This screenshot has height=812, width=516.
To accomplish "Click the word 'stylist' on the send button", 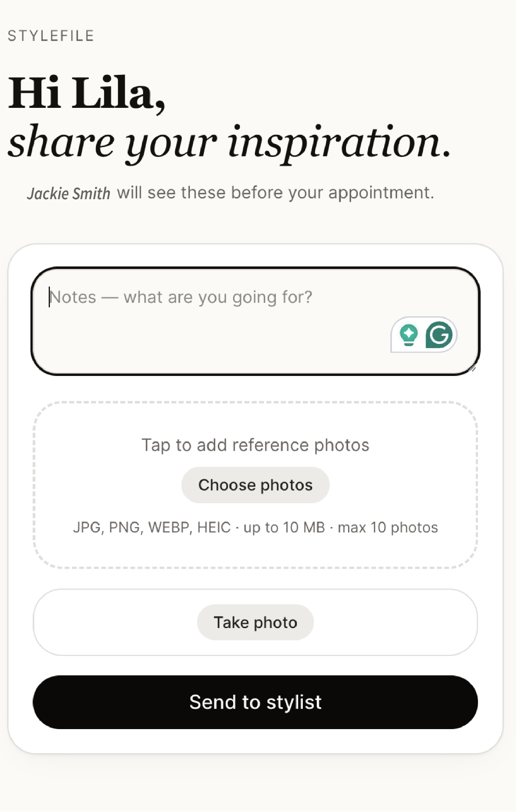I will click(294, 702).
